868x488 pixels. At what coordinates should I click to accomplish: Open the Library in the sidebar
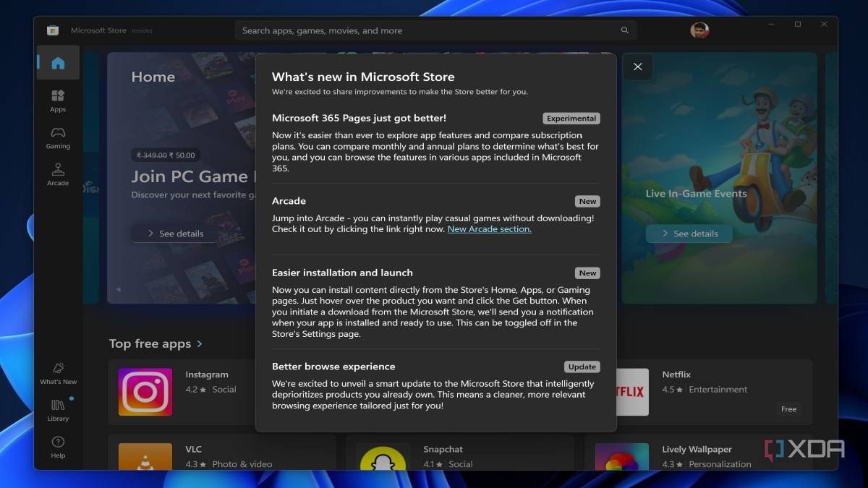58,410
